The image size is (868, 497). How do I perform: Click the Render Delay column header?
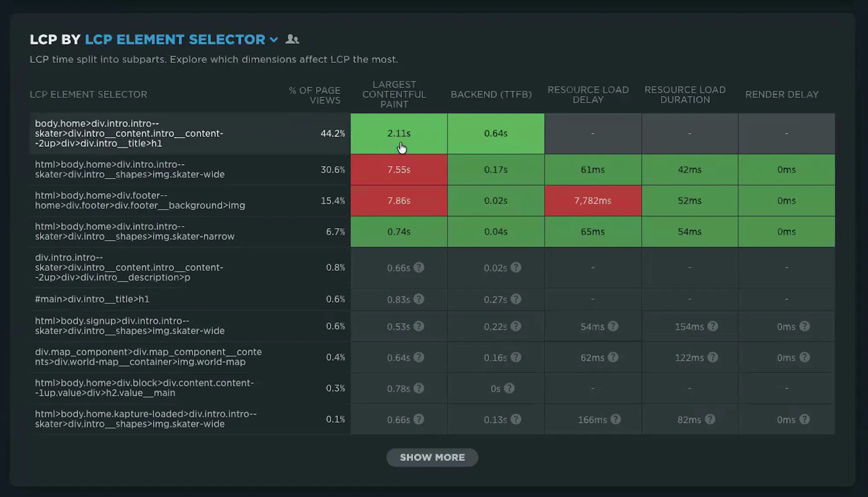[782, 95]
